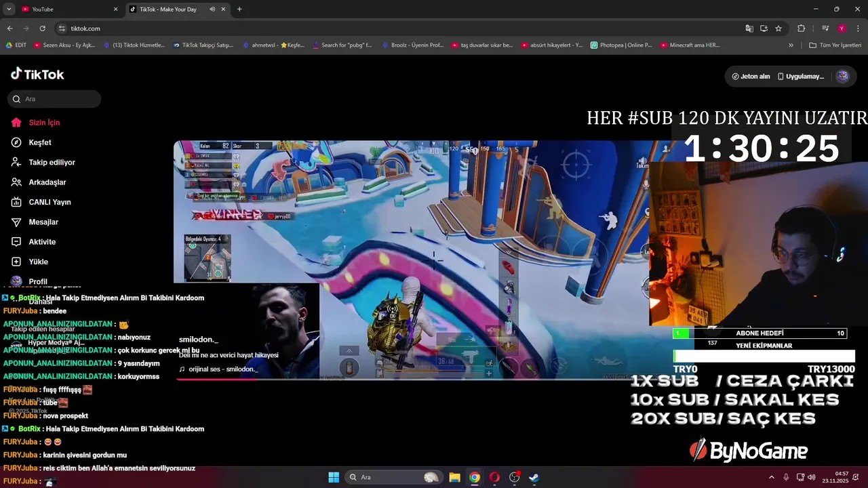Open the Chrome profile avatar
The height and width of the screenshot is (488, 868).
[x=842, y=28]
